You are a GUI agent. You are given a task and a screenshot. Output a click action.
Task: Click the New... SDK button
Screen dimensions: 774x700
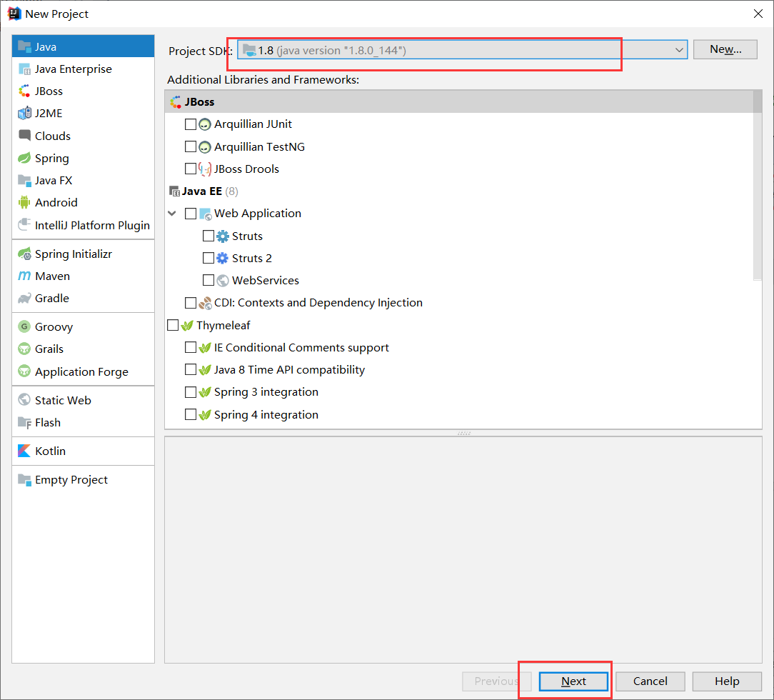pos(725,49)
